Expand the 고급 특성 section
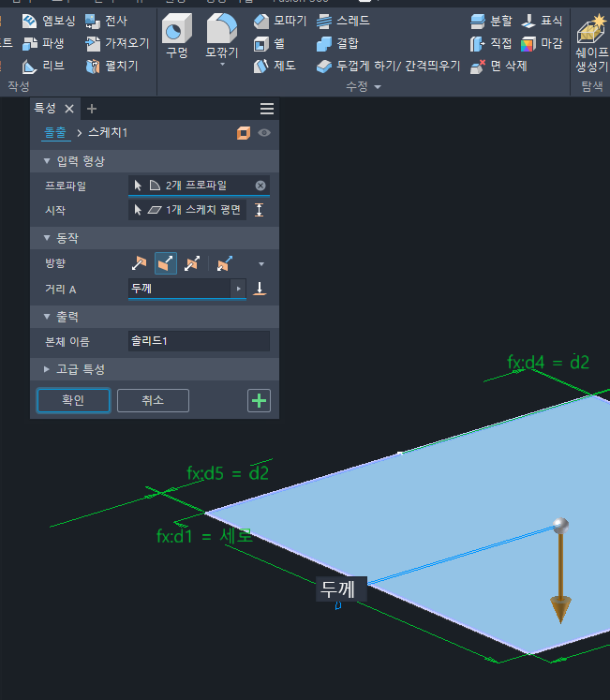Image resolution: width=610 pixels, height=700 pixels. (47, 369)
